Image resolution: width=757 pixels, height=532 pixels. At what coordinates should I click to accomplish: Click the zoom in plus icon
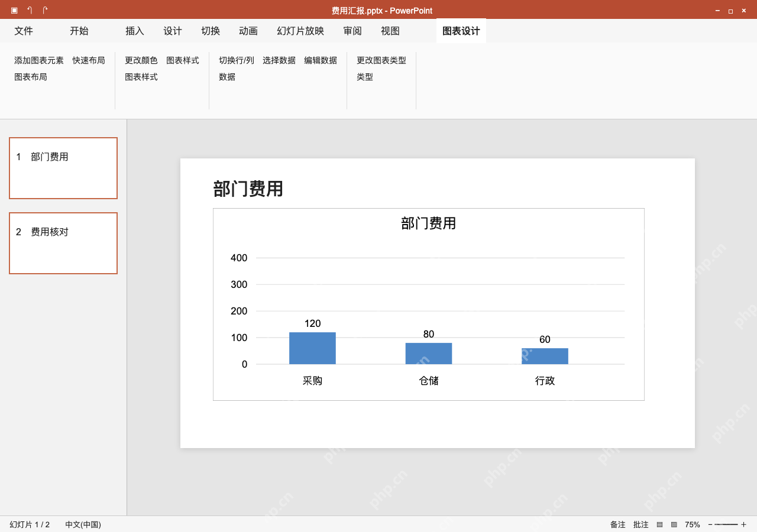pyautogui.click(x=743, y=524)
